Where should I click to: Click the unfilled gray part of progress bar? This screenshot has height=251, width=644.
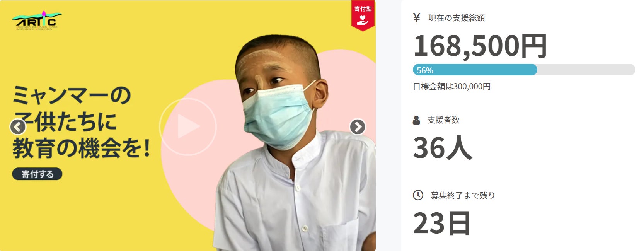586,70
